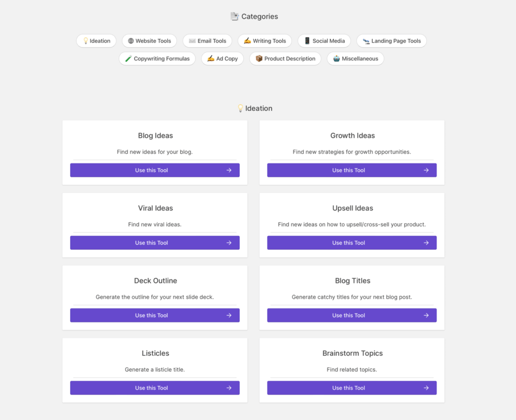
Task: Click the arrow icon on Growth Ideas button
Action: click(426, 170)
